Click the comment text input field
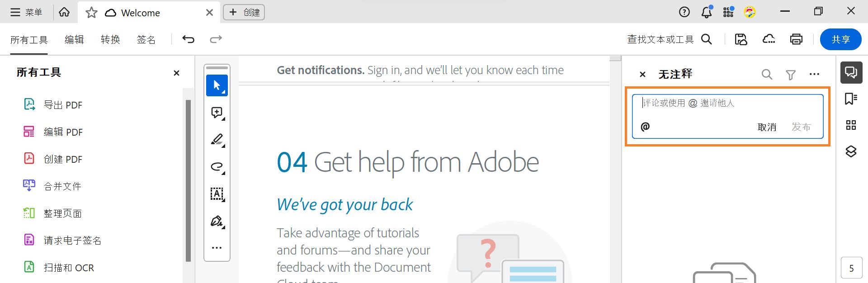This screenshot has width=868, height=283. [727, 104]
